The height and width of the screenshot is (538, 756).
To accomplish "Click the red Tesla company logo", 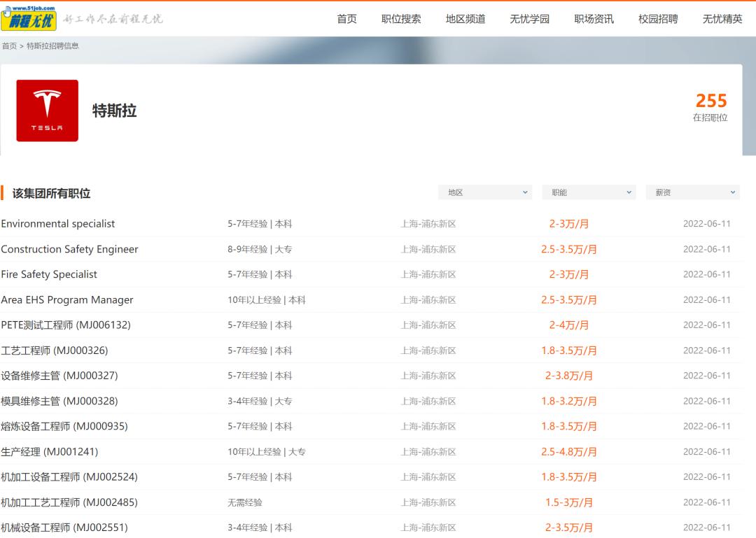I will [47, 111].
